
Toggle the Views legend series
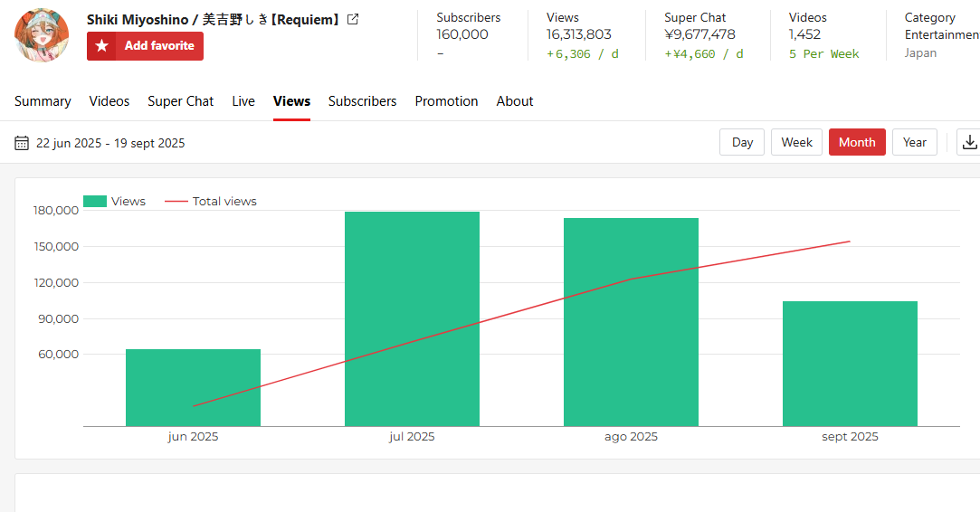pos(114,202)
